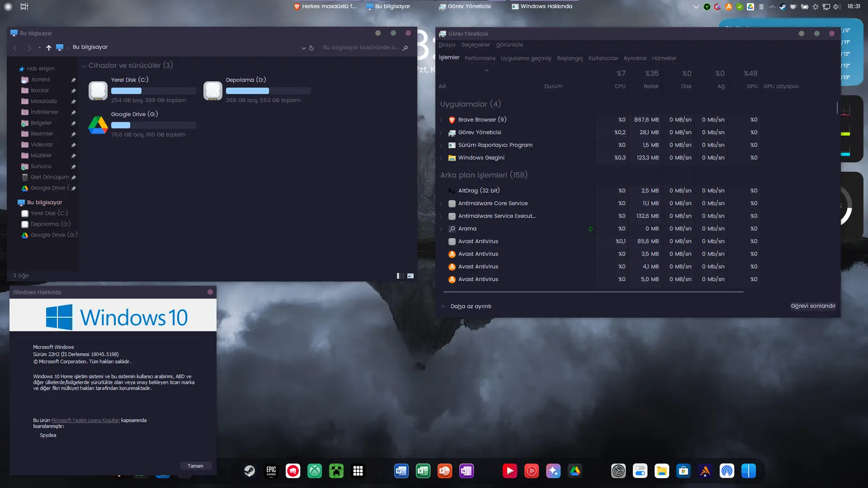The image size is (868, 488).
Task: Click Tamam in Windows Hakkında
Action: [195, 466]
